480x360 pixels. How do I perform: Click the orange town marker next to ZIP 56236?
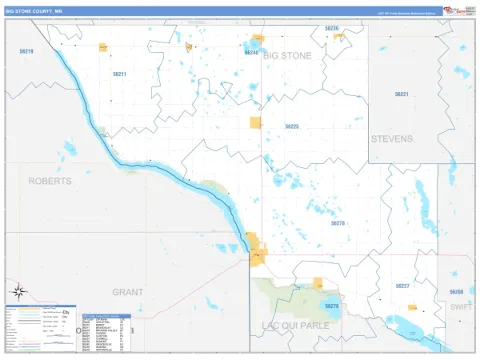[x=339, y=36]
